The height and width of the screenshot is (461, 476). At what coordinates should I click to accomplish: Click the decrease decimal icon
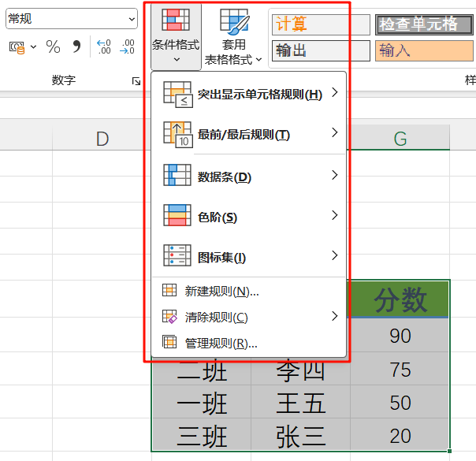point(127,47)
